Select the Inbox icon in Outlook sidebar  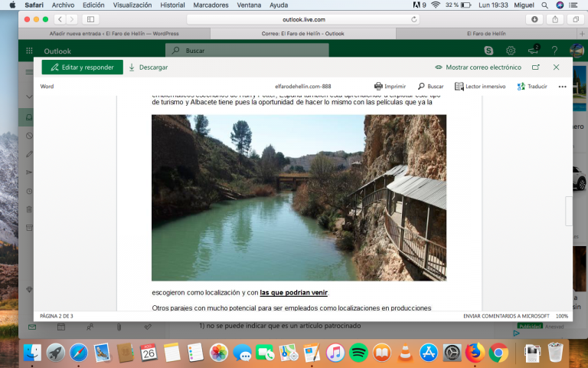[29, 117]
